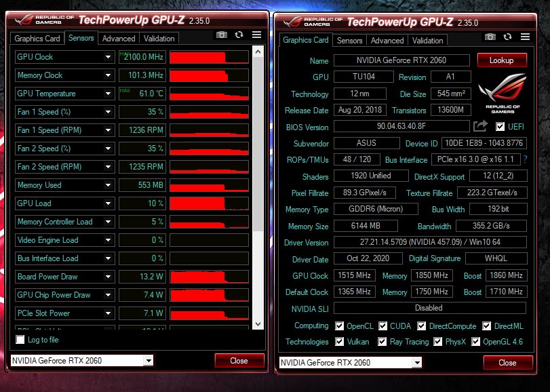This screenshot has width=550, height=392.
Task: Click the Lookup button
Action: pos(502,60)
